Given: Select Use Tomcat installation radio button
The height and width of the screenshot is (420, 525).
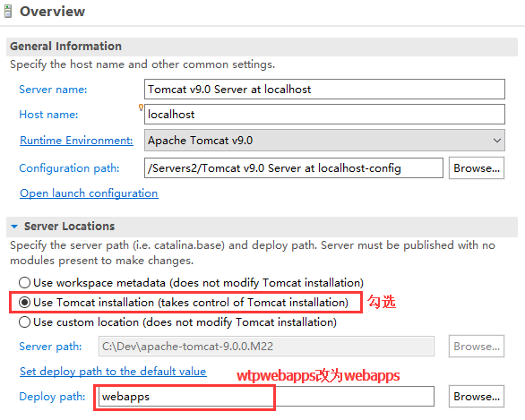Looking at the screenshot, I should point(24,303).
